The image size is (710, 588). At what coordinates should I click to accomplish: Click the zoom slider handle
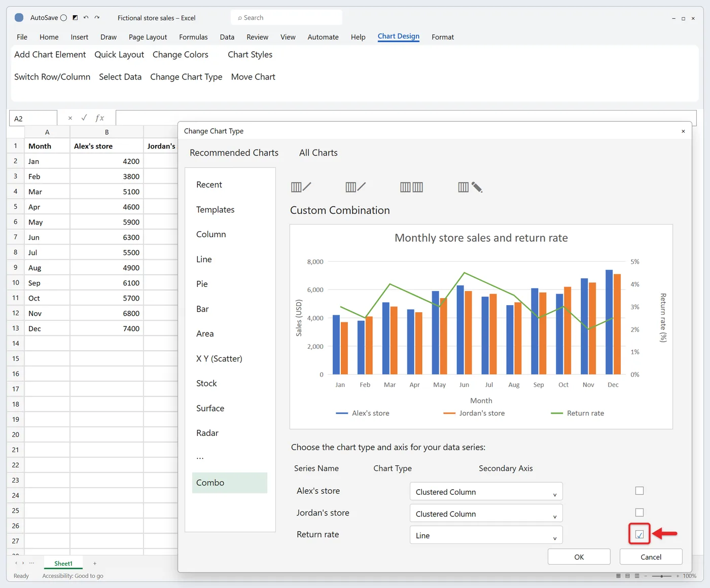click(x=662, y=576)
